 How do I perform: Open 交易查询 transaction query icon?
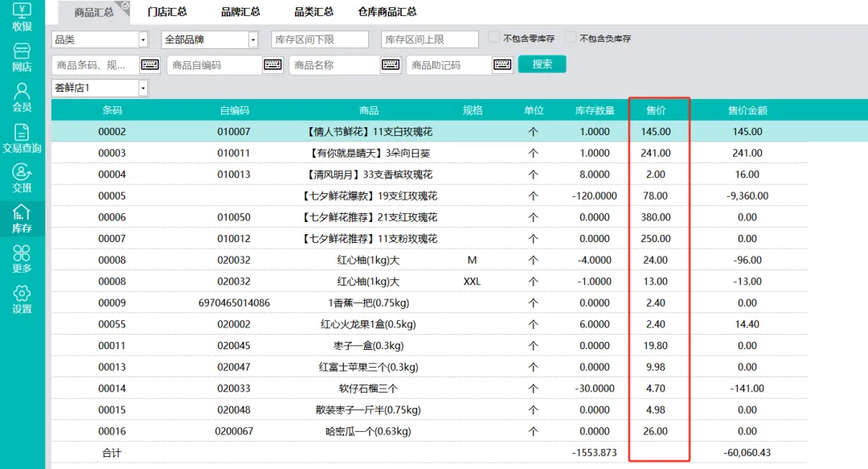[22, 138]
